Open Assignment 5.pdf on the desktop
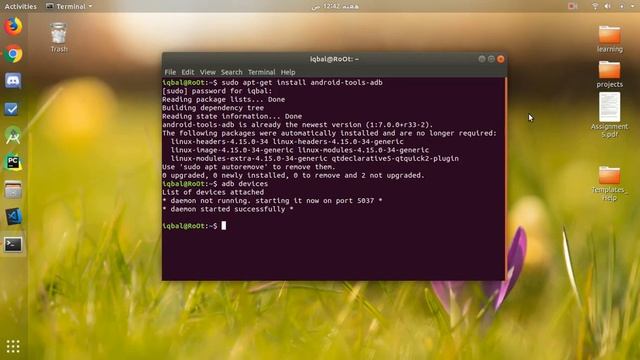 609,115
